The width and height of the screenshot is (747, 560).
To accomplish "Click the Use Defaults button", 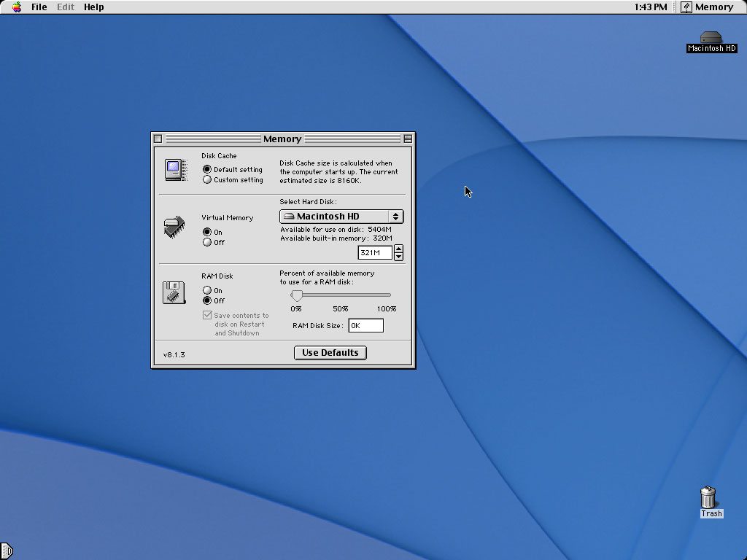I will [x=330, y=353].
